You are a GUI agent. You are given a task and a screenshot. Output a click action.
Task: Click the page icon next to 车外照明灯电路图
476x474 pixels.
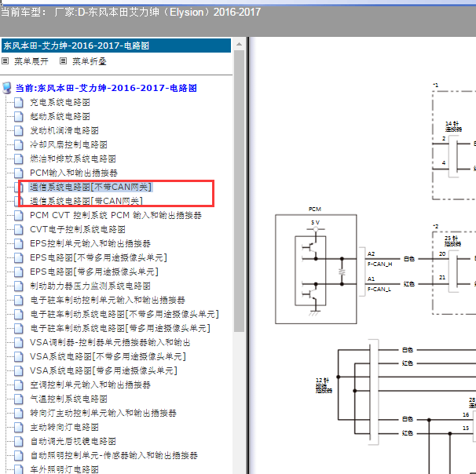click(x=19, y=469)
